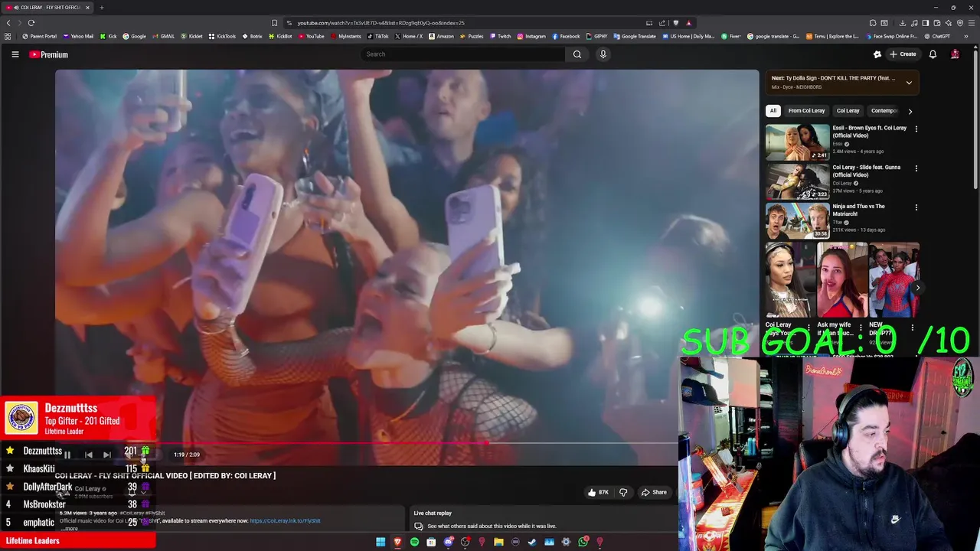Expand description with ...more
Screen dimensions: 980x551
tap(69, 529)
